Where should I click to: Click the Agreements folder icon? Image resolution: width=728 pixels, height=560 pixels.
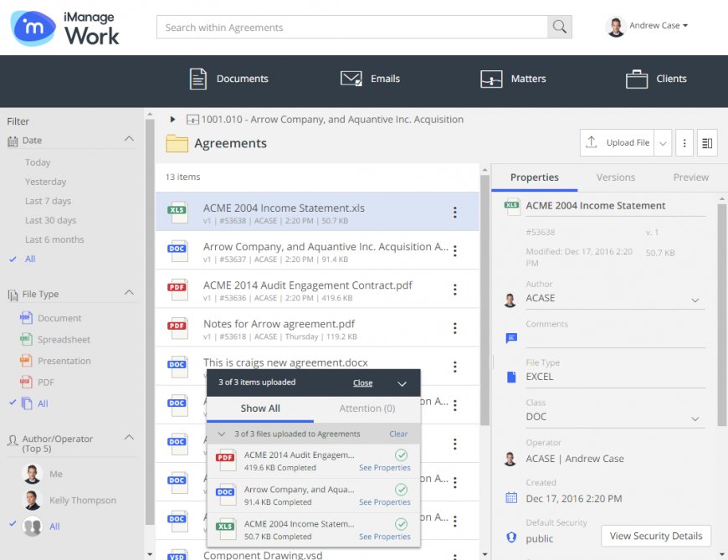point(177,143)
